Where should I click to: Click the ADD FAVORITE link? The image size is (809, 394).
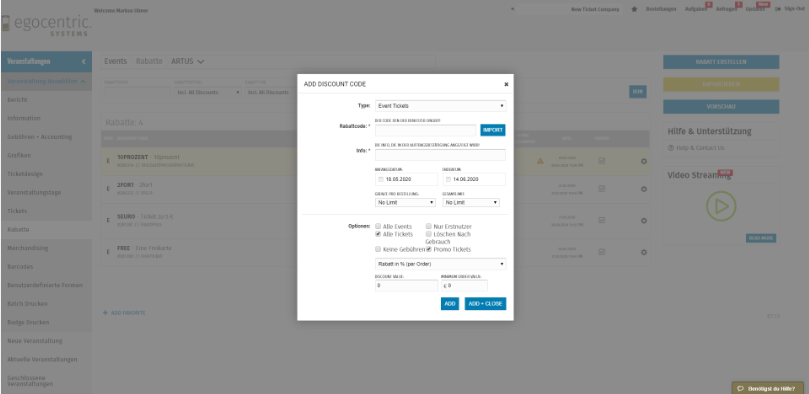pos(124,313)
